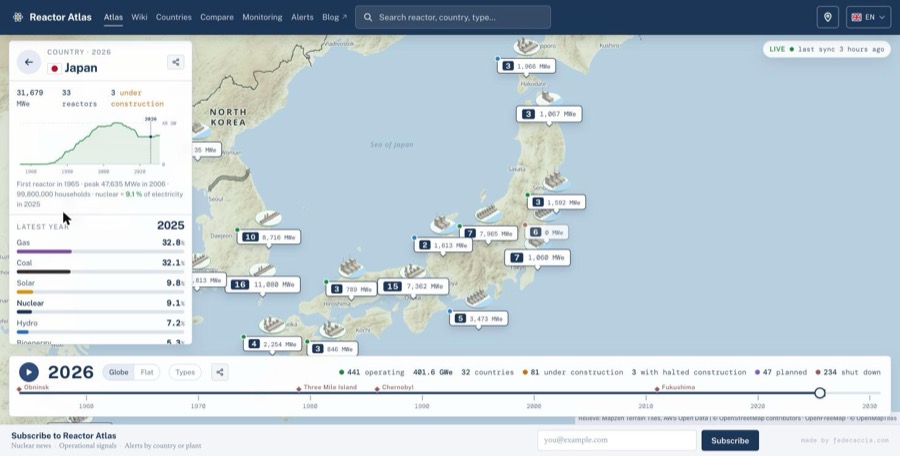Toggle the Types filter
Viewport: 900px width, 456px height.
185,372
